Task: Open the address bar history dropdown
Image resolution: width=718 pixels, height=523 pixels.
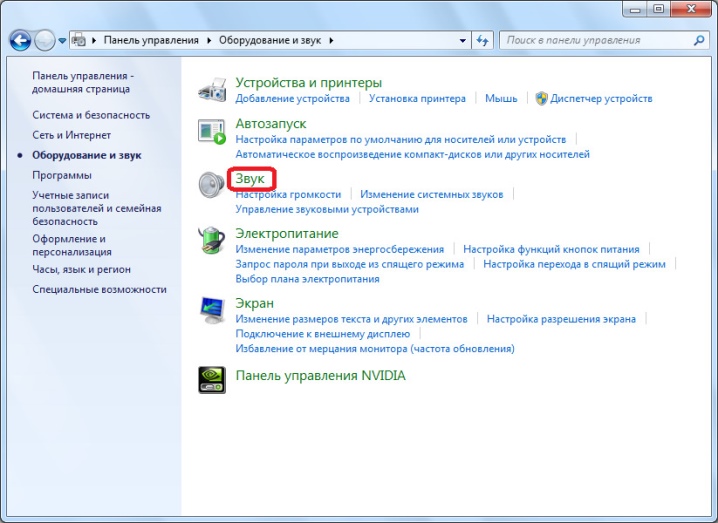Action: click(x=462, y=40)
